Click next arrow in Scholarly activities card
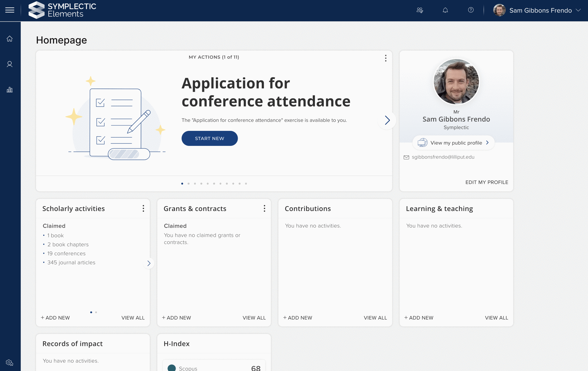This screenshot has width=588, height=371. point(149,263)
